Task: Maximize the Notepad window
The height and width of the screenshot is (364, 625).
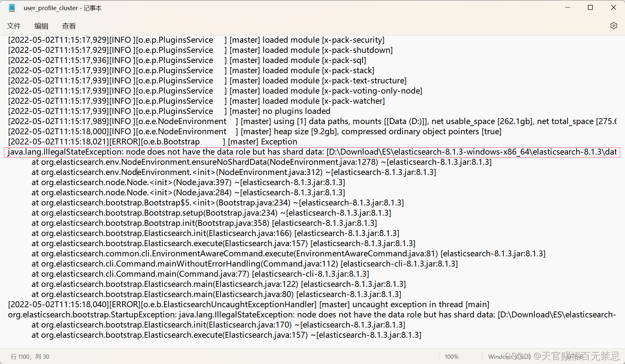Action: [590, 8]
